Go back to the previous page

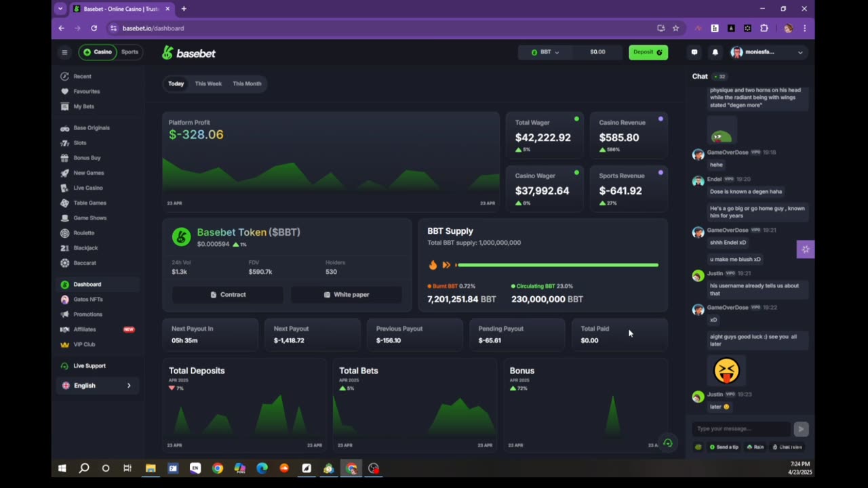[61, 28]
